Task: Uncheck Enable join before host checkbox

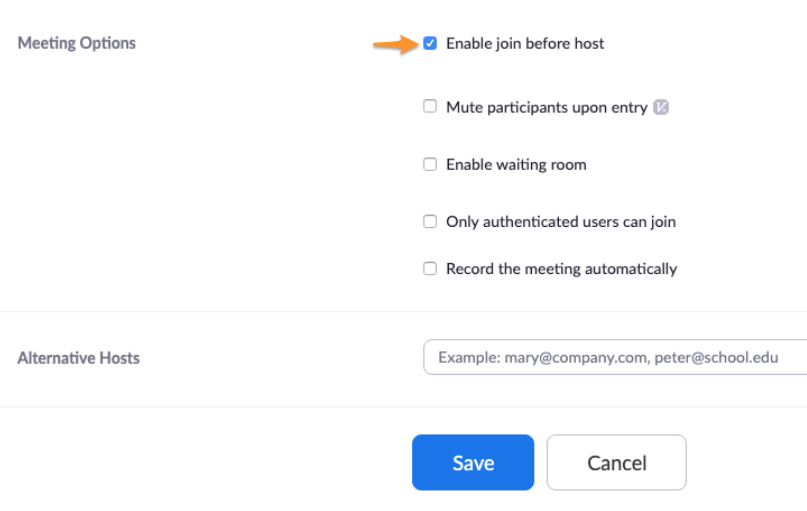Action: point(430,44)
